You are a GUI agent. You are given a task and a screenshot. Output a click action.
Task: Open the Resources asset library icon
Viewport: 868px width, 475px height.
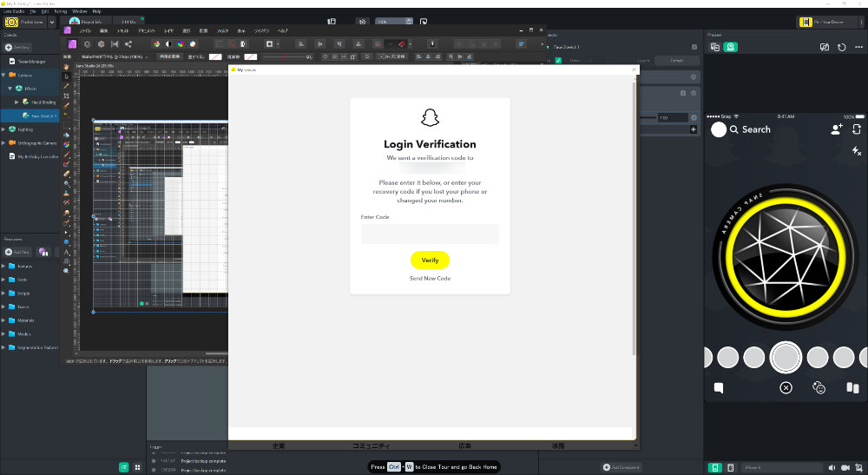[43, 252]
